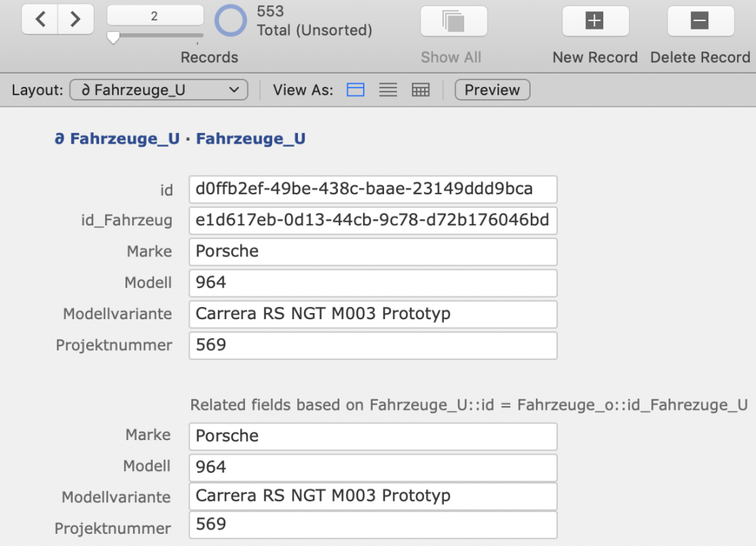Click the found set pie chart icon
The image size is (756, 546).
[231, 20]
